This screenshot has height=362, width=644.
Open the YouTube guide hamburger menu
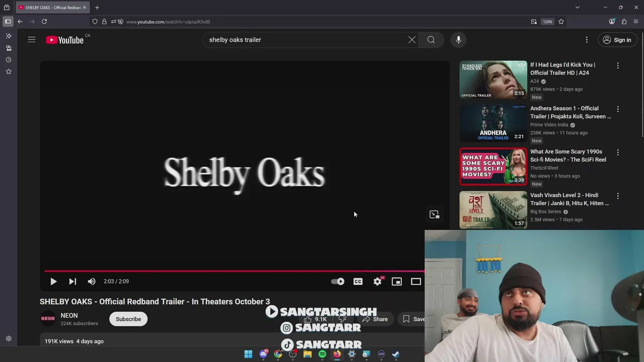(32, 40)
